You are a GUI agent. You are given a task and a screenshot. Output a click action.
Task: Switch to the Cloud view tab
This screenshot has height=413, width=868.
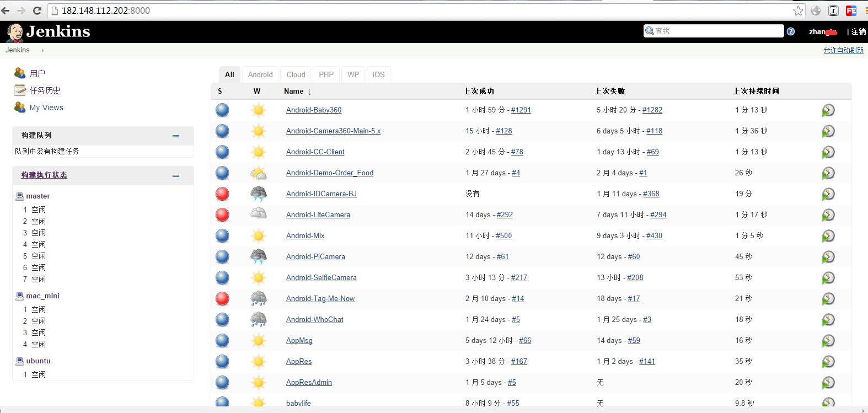[x=296, y=74]
